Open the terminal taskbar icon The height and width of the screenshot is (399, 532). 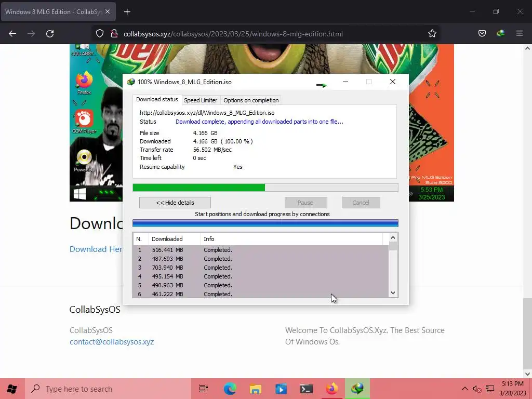coord(307,389)
